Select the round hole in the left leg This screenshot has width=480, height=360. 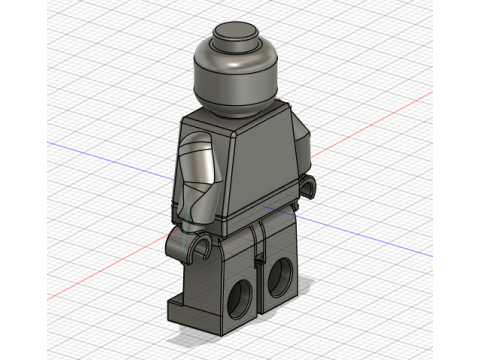tap(240, 299)
